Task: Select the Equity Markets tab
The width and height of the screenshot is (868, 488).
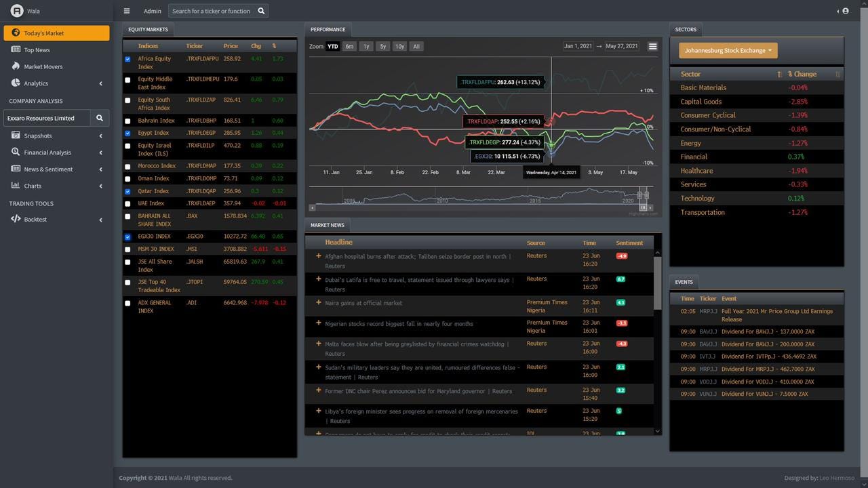Action: click(x=148, y=29)
